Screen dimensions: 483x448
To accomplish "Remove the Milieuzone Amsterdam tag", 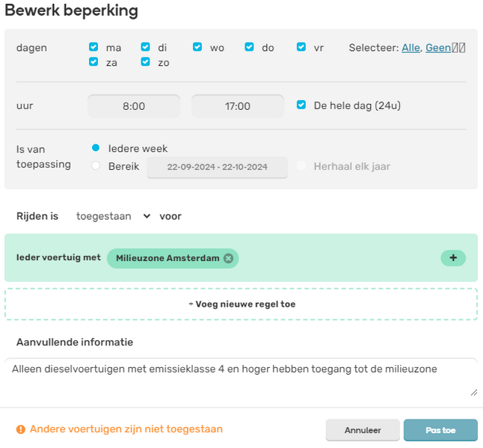I will click(228, 258).
